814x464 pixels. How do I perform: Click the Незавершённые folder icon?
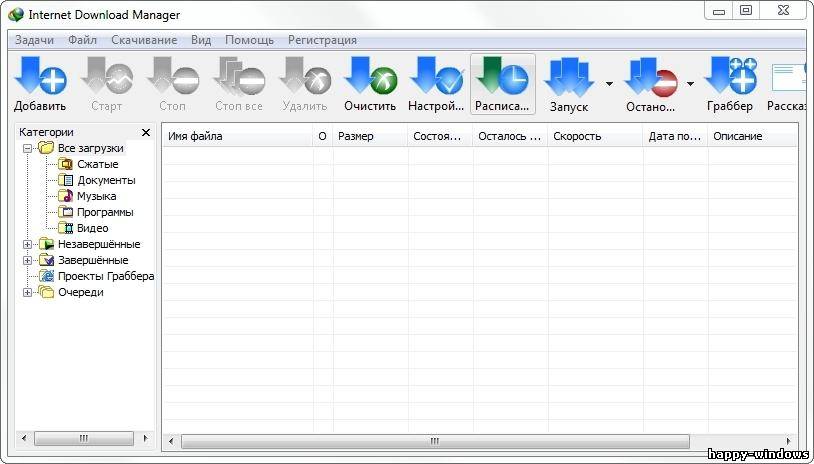pyautogui.click(x=46, y=244)
